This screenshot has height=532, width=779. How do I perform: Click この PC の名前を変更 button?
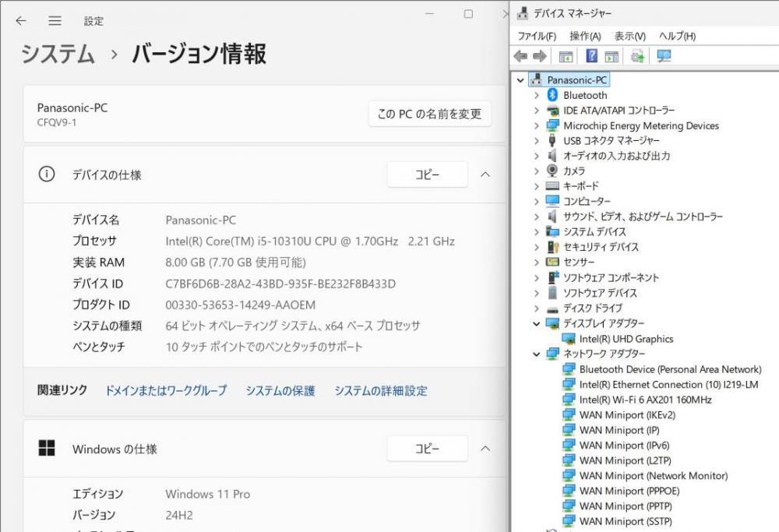pos(430,114)
